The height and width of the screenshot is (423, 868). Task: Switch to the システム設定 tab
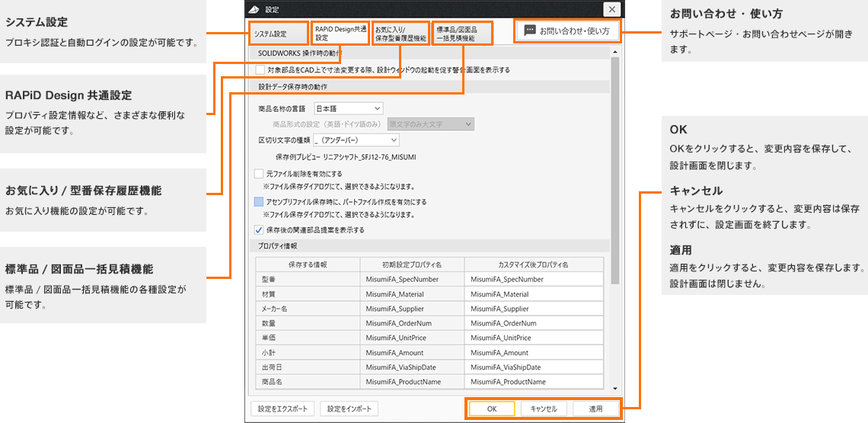click(270, 34)
